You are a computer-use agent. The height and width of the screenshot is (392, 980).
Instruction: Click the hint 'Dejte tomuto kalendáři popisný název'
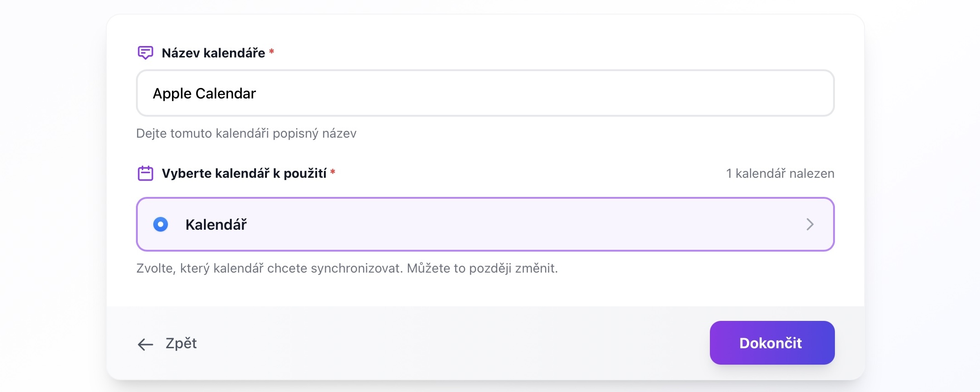(x=246, y=134)
